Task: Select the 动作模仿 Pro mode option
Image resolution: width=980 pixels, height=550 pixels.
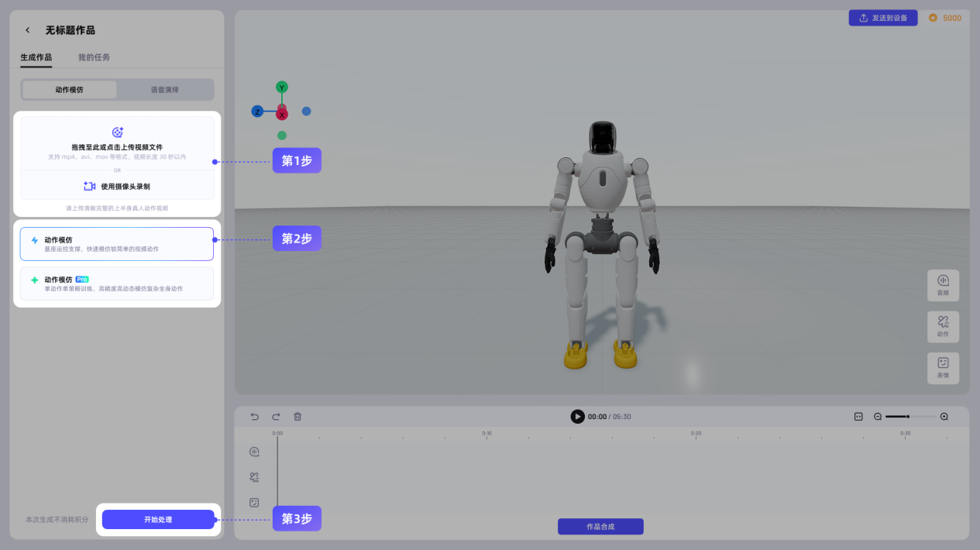Action: click(x=117, y=284)
